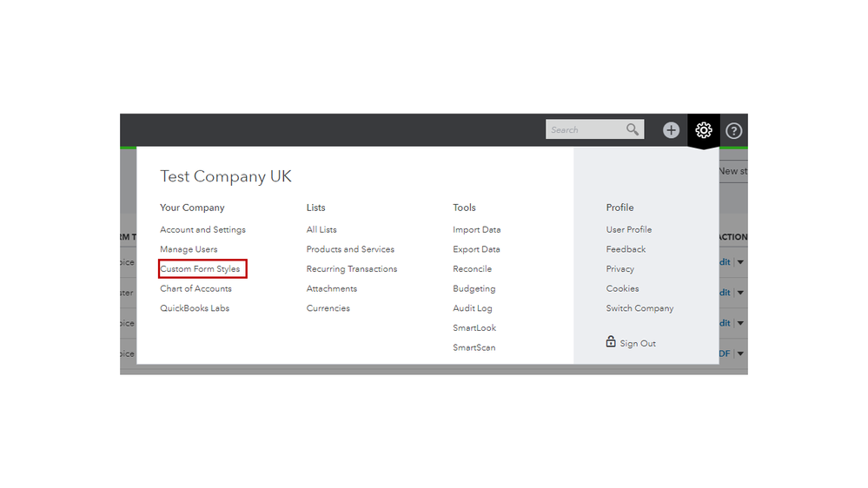The height and width of the screenshot is (488, 868).
Task: Open the Help question mark icon
Action: [733, 130]
